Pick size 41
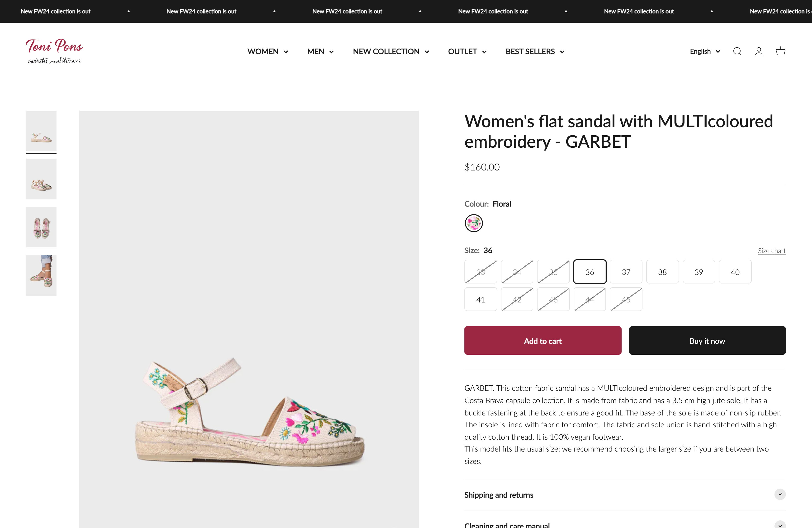This screenshot has width=812, height=528. click(481, 299)
